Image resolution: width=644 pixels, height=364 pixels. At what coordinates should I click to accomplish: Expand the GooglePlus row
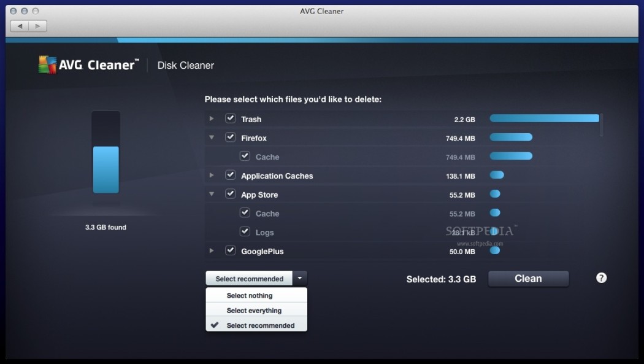point(212,251)
